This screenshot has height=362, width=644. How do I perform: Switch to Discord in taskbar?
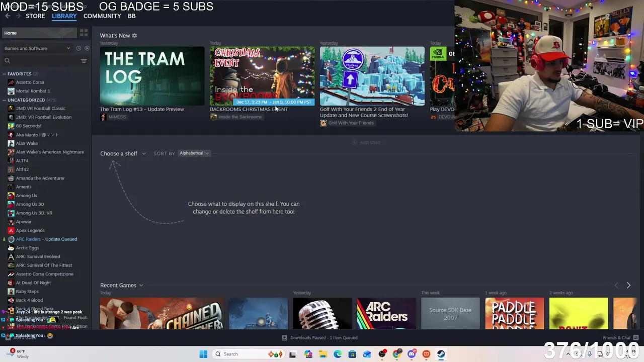(412, 354)
